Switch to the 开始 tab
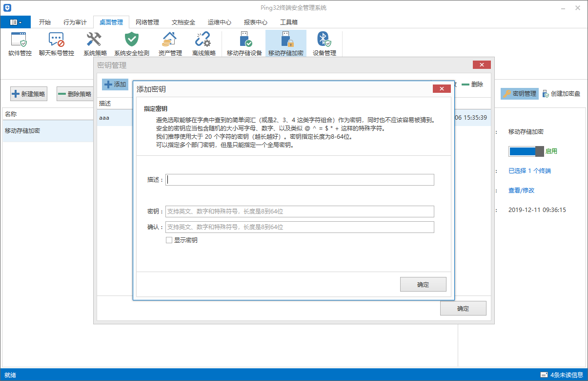The width and height of the screenshot is (588, 381). coord(45,22)
